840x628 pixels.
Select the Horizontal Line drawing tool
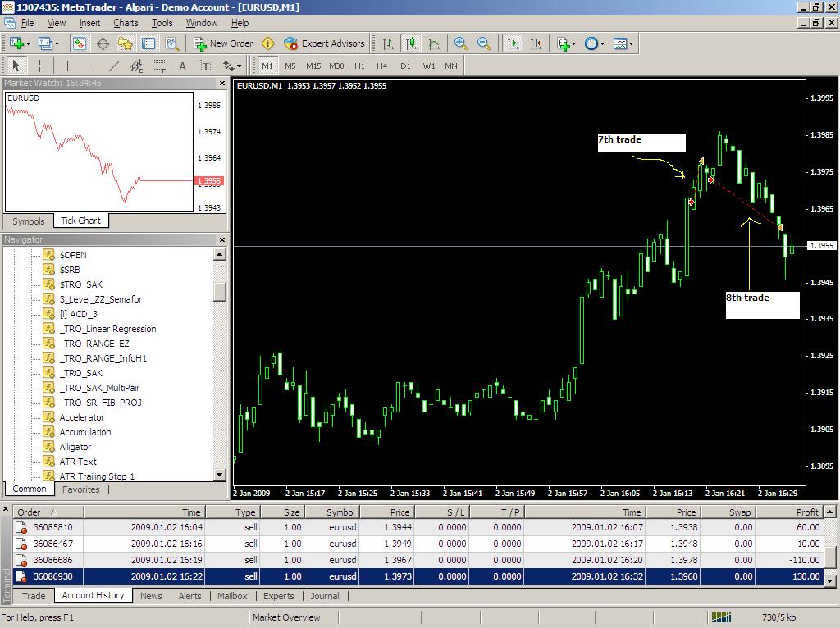click(x=91, y=66)
